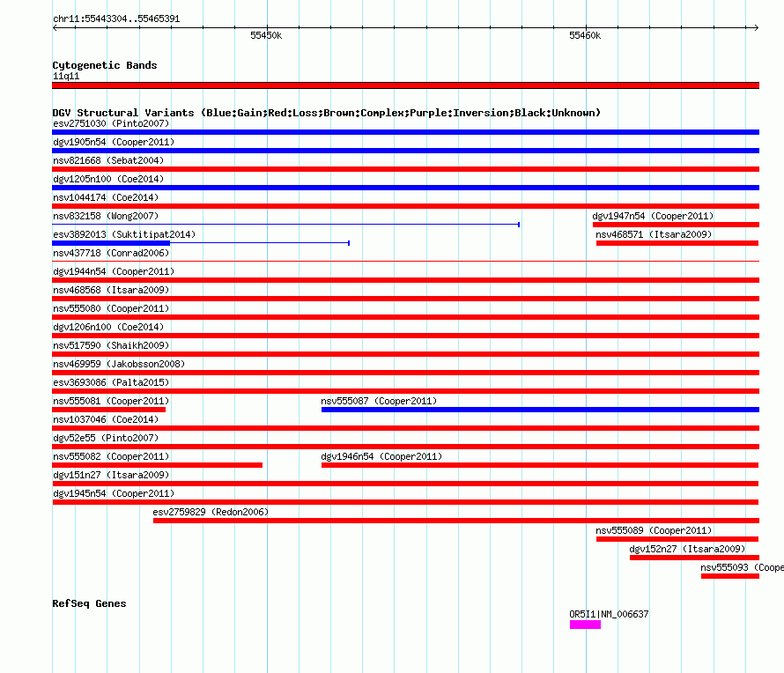Click the RefSeq Genes track title
The height and width of the screenshot is (673, 784).
[89, 603]
